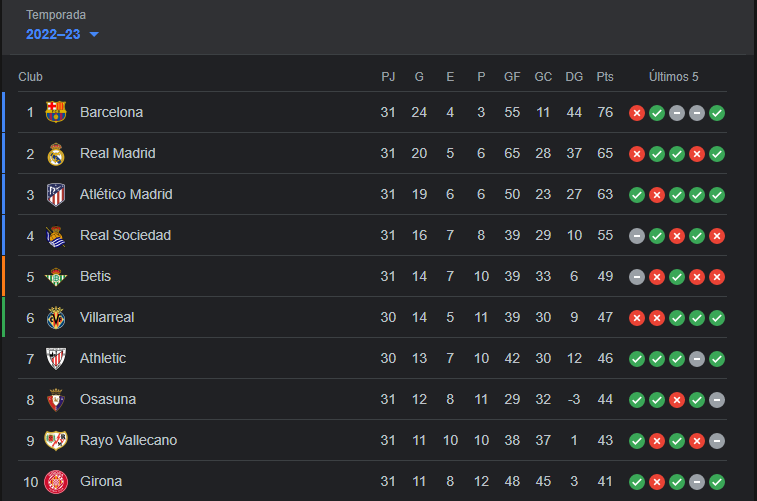
Task: Select the Osasuna team name
Action: [x=108, y=399]
